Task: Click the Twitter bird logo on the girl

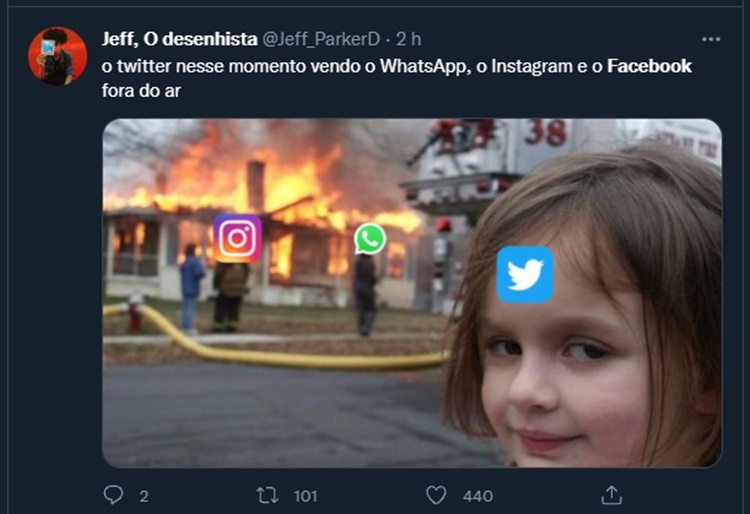Action: 525,275
